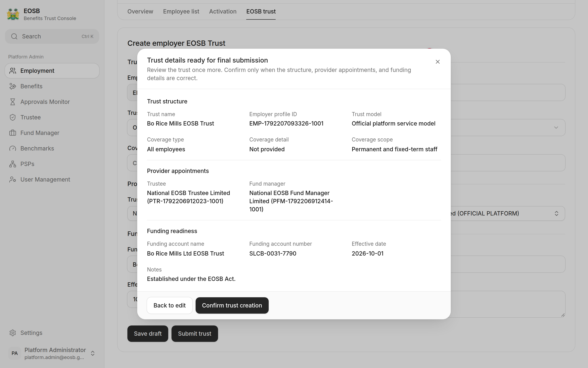This screenshot has width=588, height=368.
Task: Go to Fund Manager section
Action: [52, 133]
